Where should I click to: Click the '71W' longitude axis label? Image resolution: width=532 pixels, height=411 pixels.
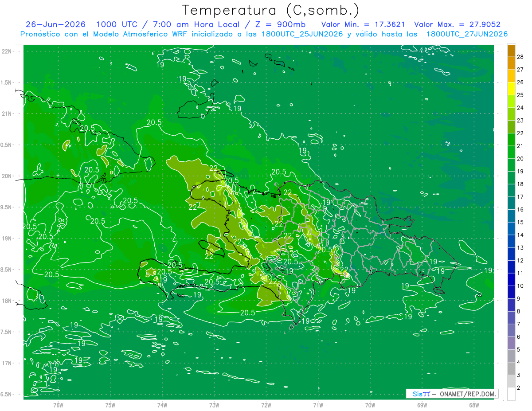(x=318, y=405)
